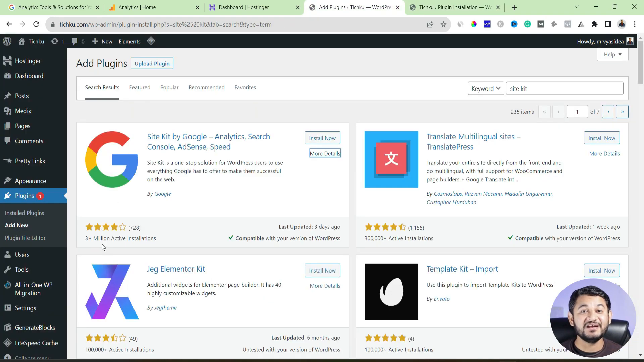The height and width of the screenshot is (362, 644).
Task: Go to next results page
Action: coord(608,112)
